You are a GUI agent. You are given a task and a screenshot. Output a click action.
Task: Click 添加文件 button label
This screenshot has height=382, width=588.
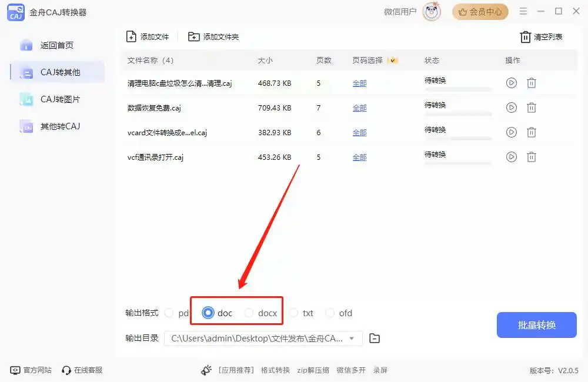coord(155,37)
